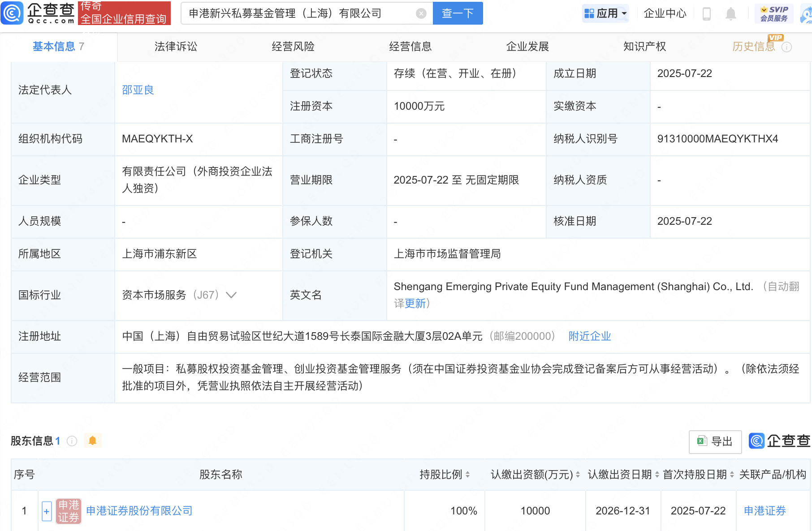Viewport: 812px width, 531px height.
Task: Click info icon beside 股东信息 heading
Action: [72, 441]
